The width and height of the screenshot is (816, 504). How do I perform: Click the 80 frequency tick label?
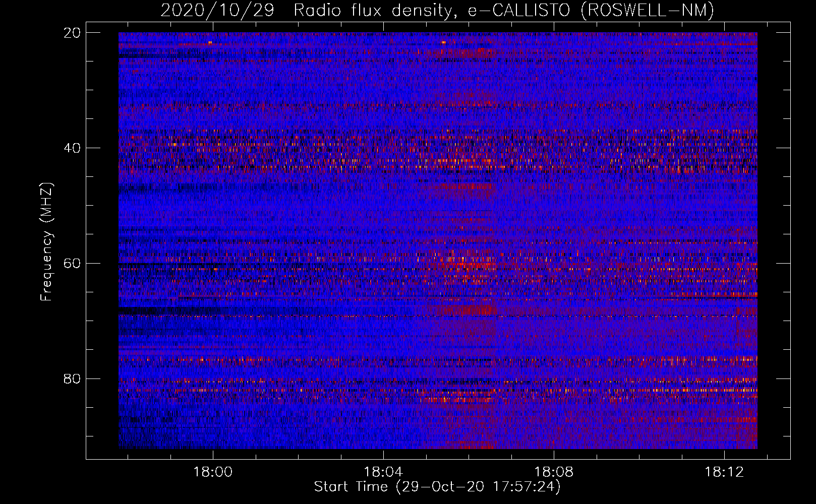[72, 379]
